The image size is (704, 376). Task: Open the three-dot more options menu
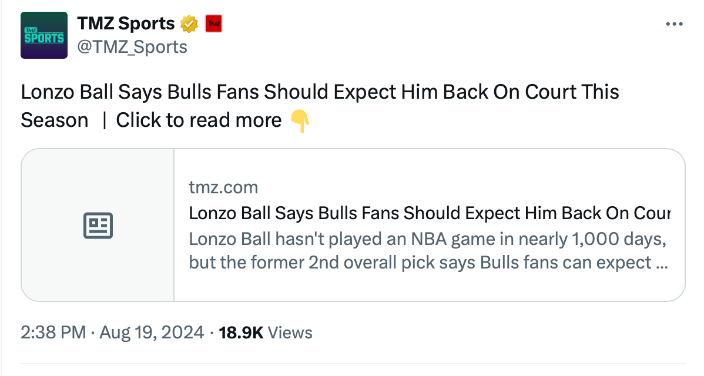[x=674, y=24]
